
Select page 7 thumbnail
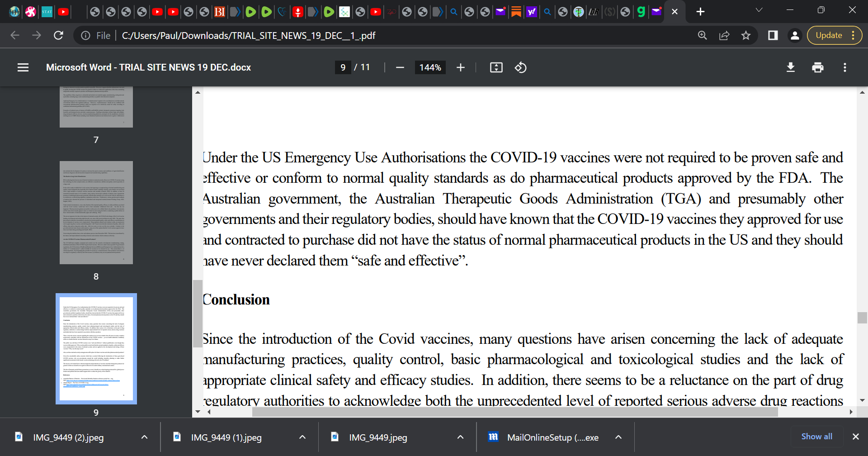(96, 107)
